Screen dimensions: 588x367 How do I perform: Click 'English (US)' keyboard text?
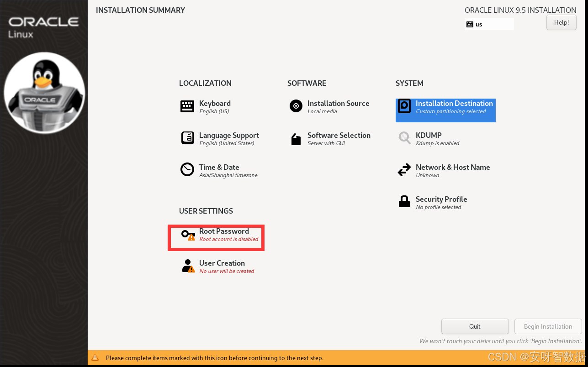(x=214, y=111)
